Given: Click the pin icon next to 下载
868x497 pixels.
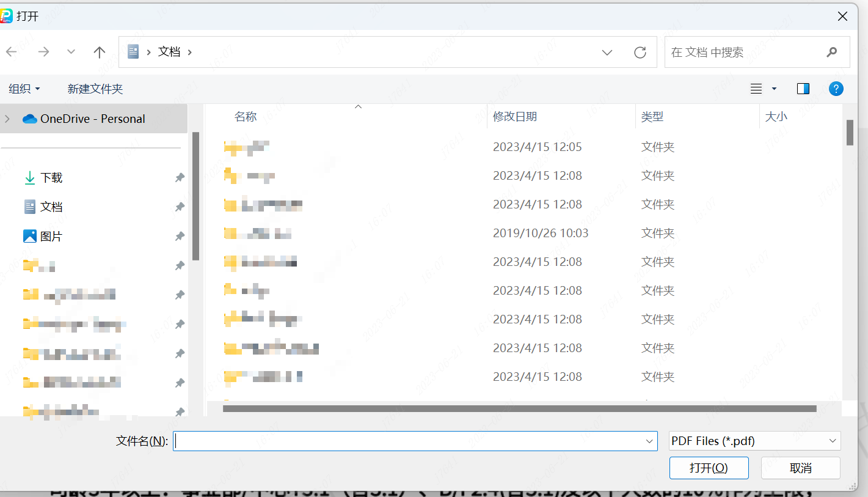Looking at the screenshot, I should 179,177.
